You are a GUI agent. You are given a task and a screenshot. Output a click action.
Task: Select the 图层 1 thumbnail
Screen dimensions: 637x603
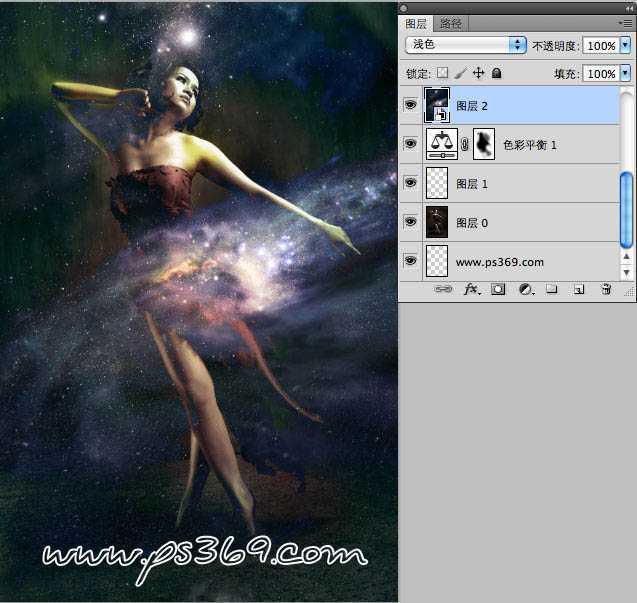437,183
